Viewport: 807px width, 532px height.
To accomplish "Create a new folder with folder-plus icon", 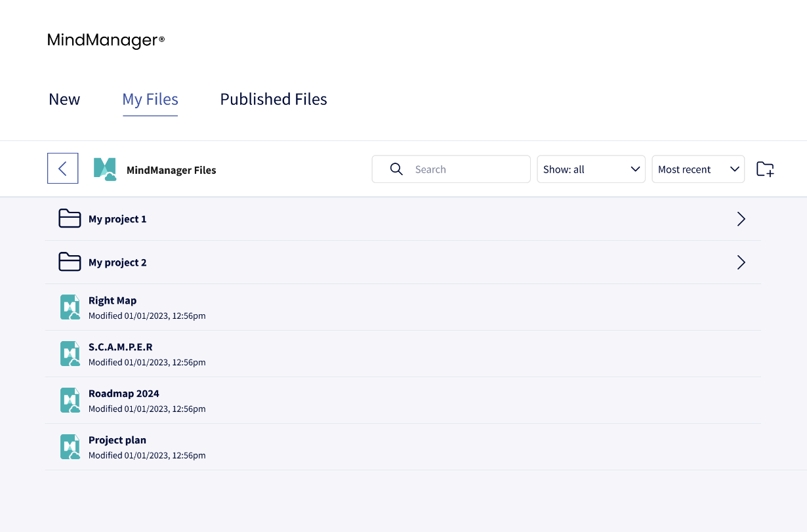I will point(765,169).
